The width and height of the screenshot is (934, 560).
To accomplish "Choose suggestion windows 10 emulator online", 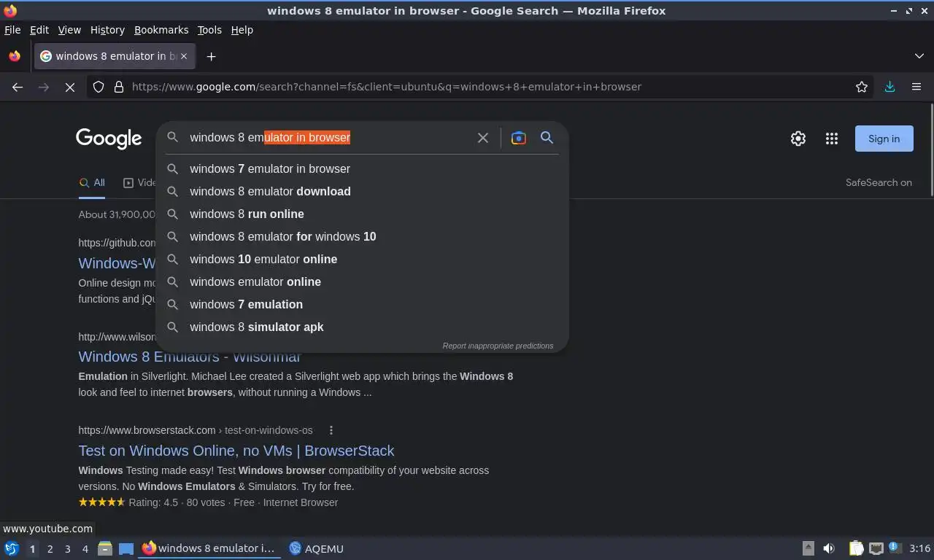I will click(x=362, y=259).
